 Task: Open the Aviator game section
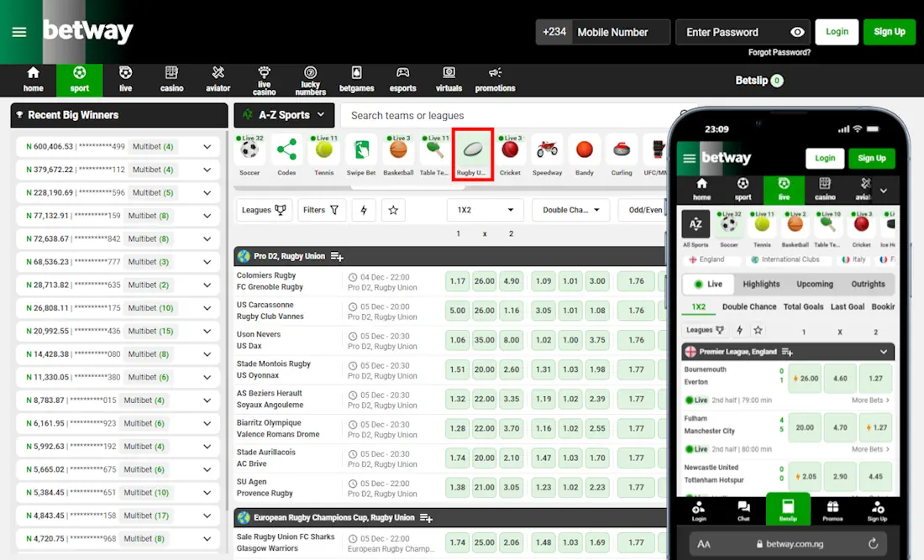(218, 81)
